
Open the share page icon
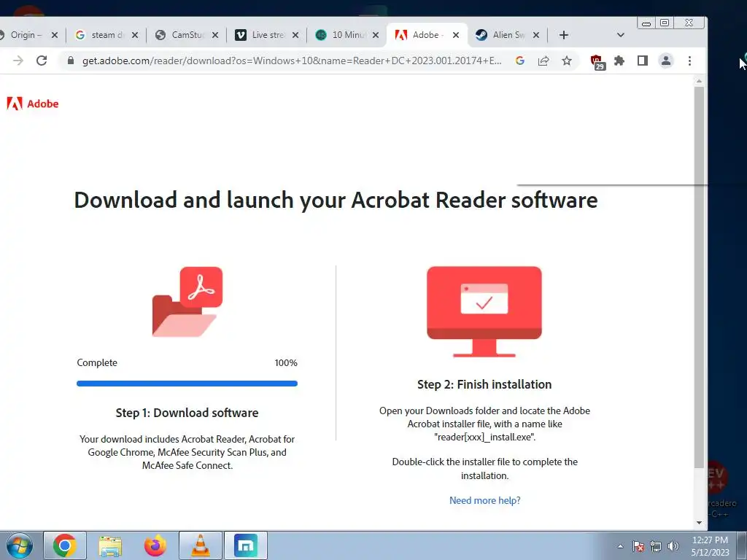(x=543, y=61)
